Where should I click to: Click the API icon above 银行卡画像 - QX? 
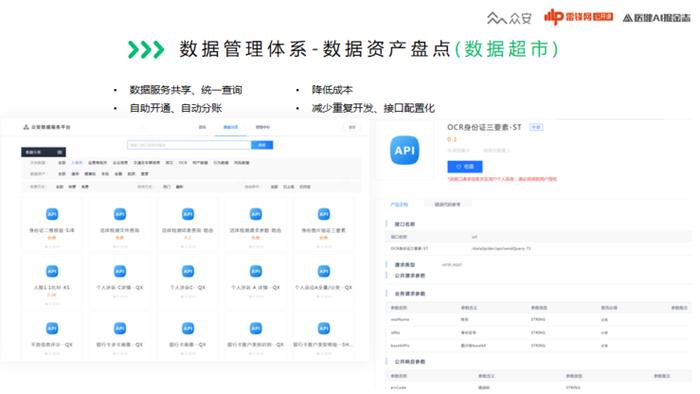pyautogui.click(x=188, y=328)
